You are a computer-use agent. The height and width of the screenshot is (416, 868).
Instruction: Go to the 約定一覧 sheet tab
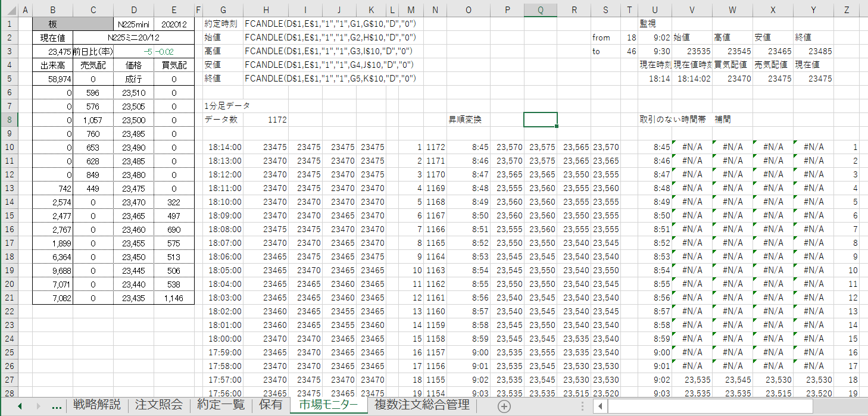(x=221, y=405)
